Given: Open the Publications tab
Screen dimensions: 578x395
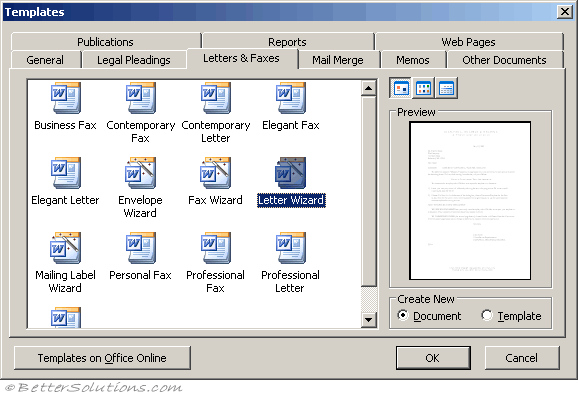Looking at the screenshot, I should [105, 42].
